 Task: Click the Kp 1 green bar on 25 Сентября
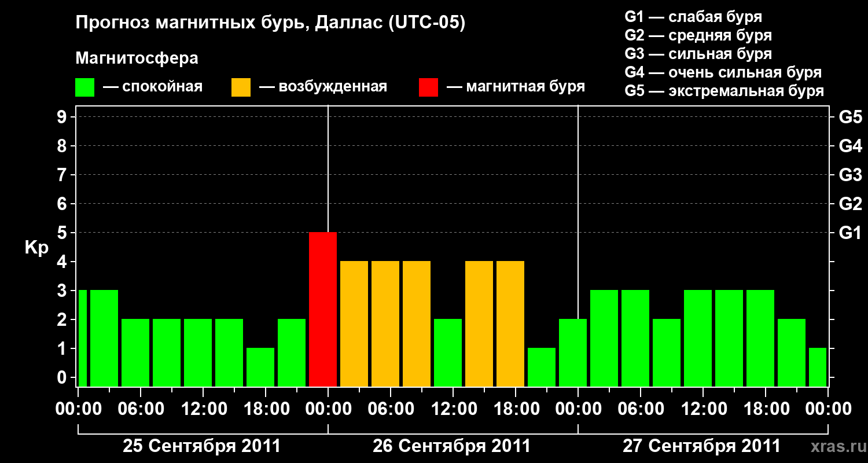pos(260,368)
